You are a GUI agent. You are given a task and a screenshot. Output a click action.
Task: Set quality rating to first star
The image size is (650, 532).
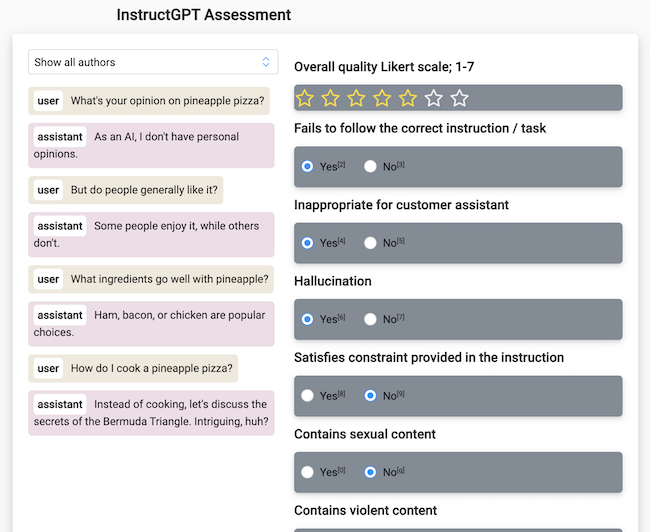click(x=305, y=98)
